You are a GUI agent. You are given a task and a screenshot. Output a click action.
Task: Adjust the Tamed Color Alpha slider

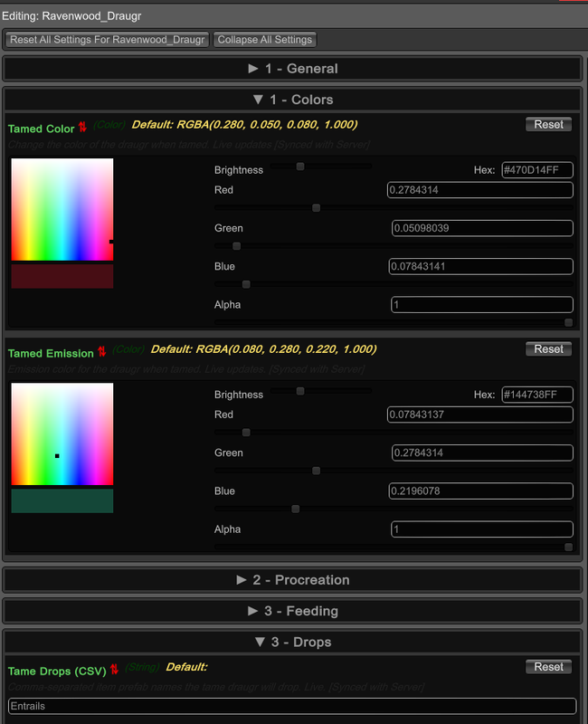pyautogui.click(x=394, y=322)
